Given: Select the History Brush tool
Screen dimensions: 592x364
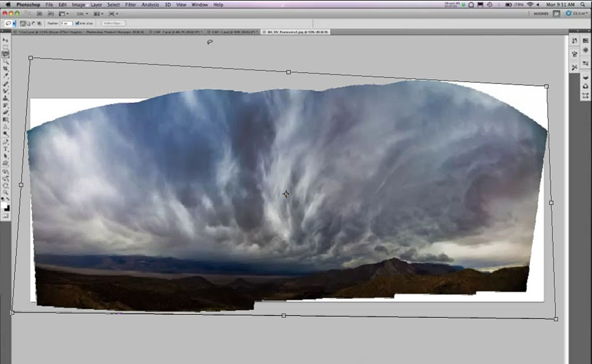Looking at the screenshot, I should [5, 105].
